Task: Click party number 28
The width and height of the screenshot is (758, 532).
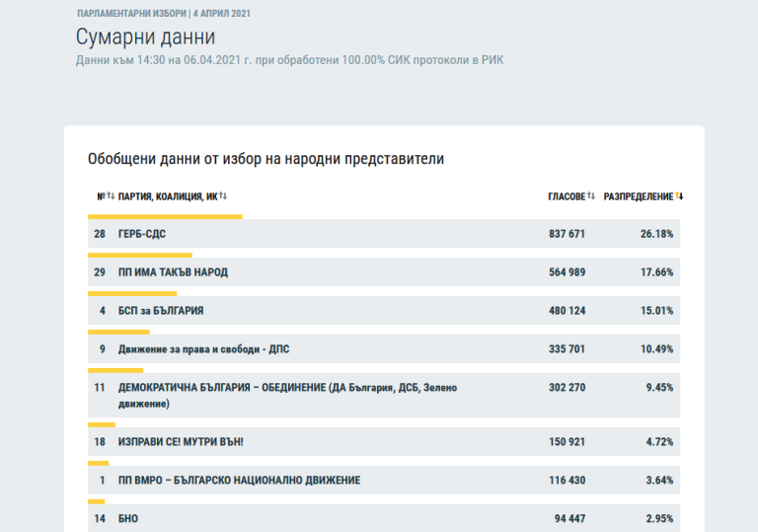Action: coord(100,234)
